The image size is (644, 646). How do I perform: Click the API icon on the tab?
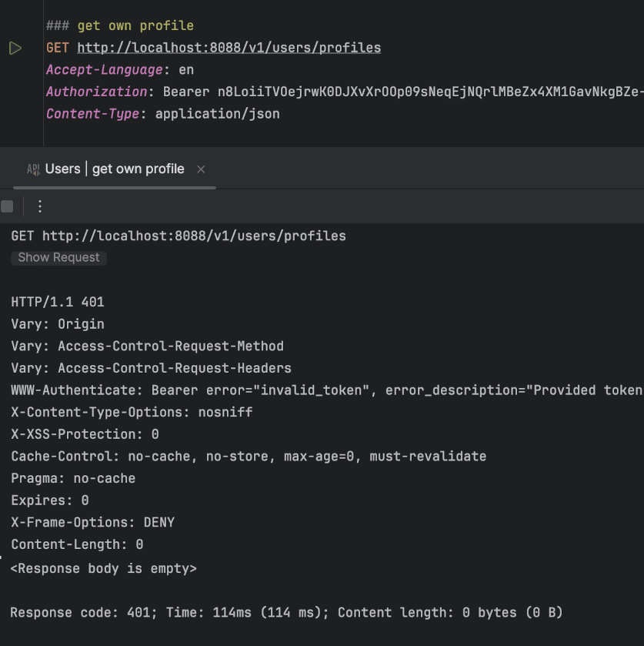33,169
